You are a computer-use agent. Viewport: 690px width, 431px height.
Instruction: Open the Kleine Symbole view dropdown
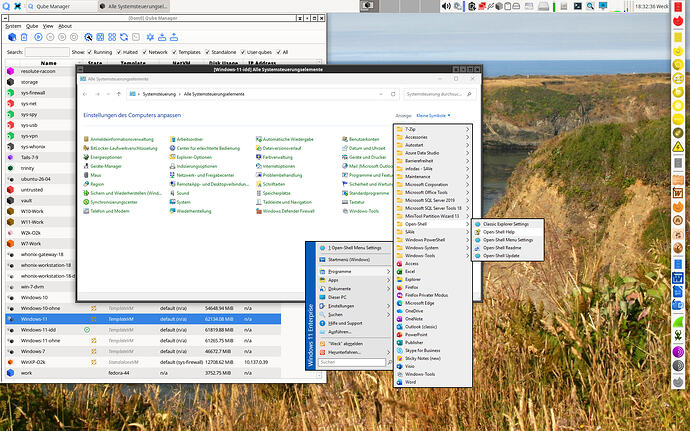tap(433, 116)
